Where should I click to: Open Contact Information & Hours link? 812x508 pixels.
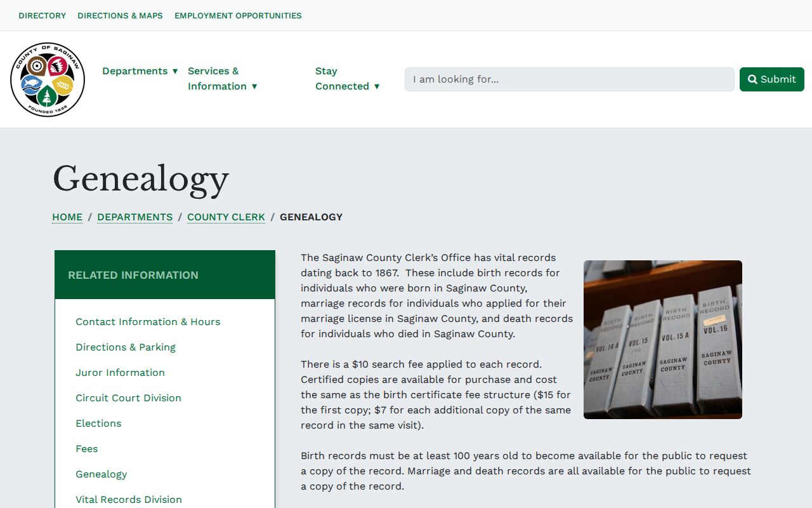148,322
